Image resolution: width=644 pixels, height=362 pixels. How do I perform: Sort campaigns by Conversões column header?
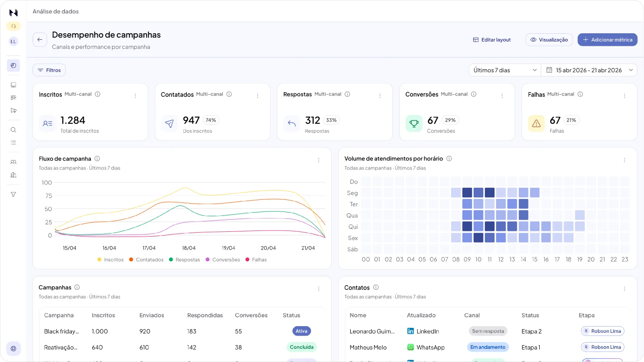(251, 315)
